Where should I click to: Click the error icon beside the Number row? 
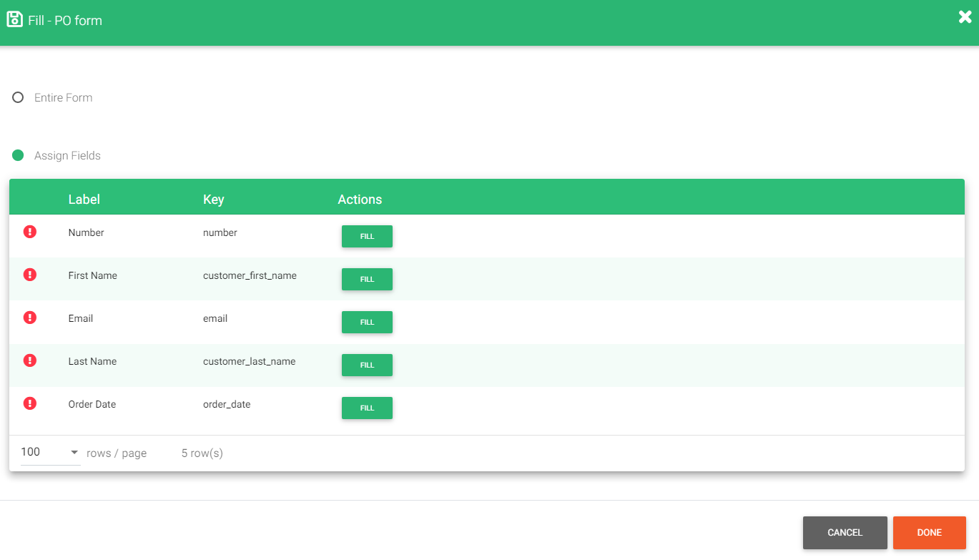click(x=29, y=231)
